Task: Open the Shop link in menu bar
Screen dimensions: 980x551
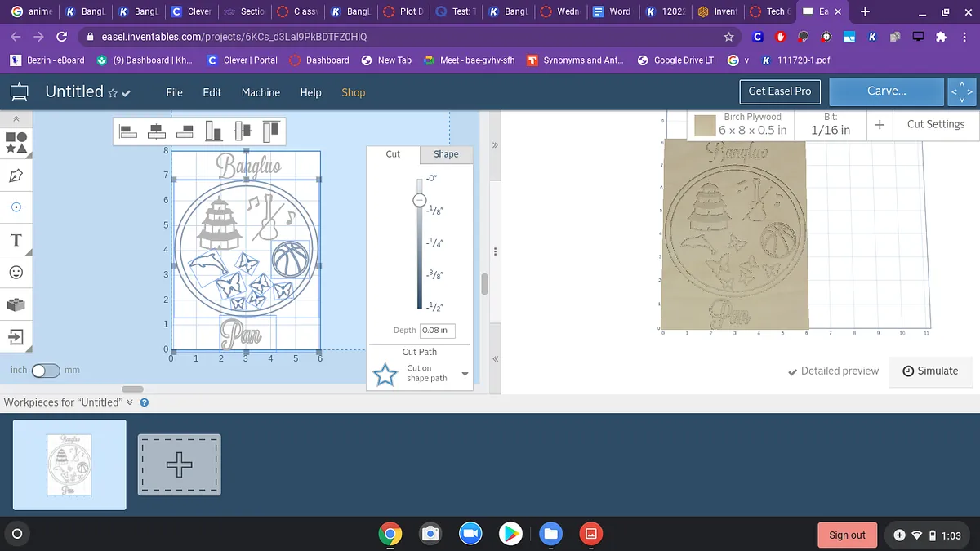Action: coord(354,92)
